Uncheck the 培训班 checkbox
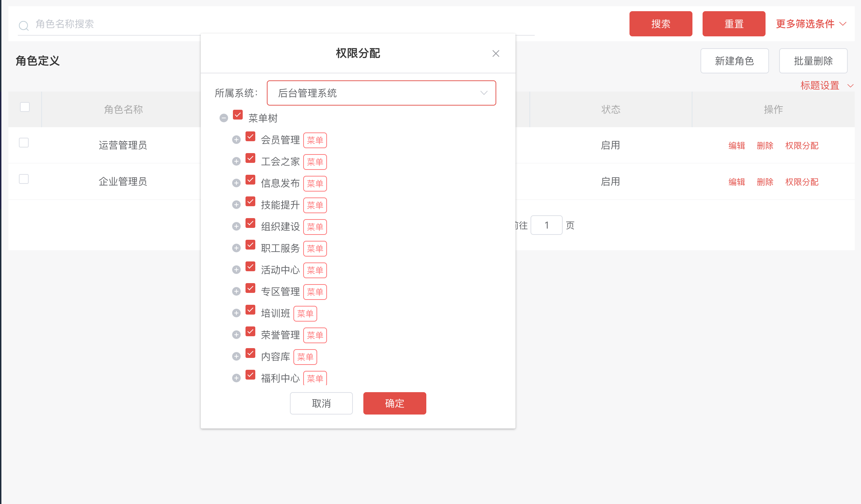Screen dimensions: 861x504 (x=250, y=310)
